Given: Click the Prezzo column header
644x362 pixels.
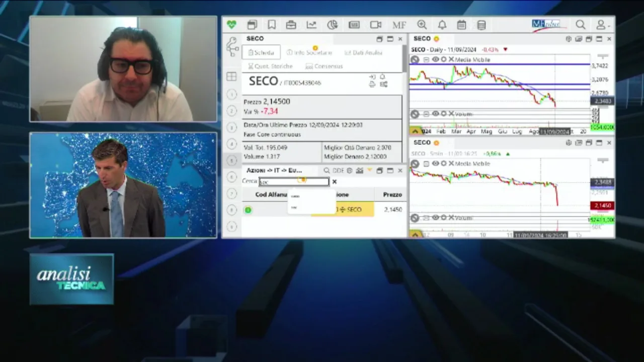Looking at the screenshot, I should [x=392, y=195].
